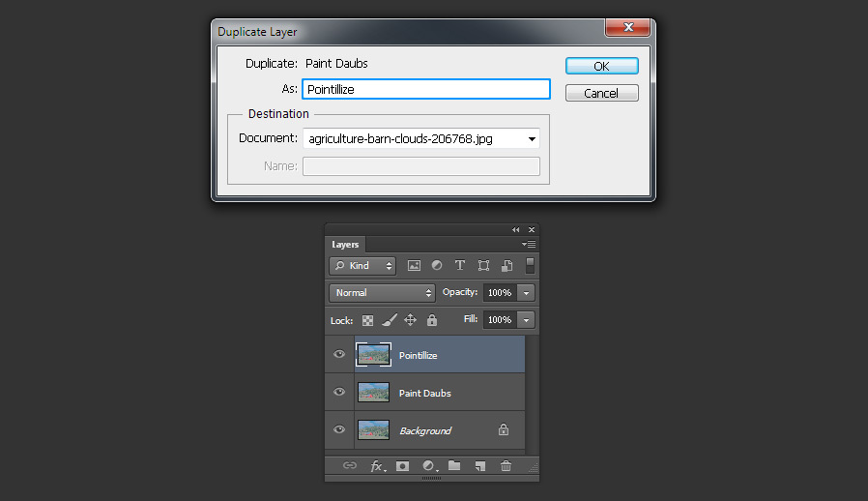
Task: Create a new group folder
Action: click(x=454, y=465)
